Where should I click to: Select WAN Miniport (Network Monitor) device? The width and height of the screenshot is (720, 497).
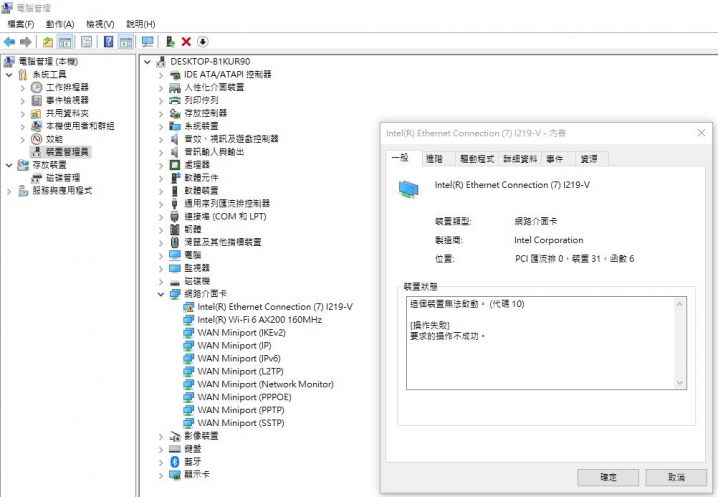click(x=265, y=384)
